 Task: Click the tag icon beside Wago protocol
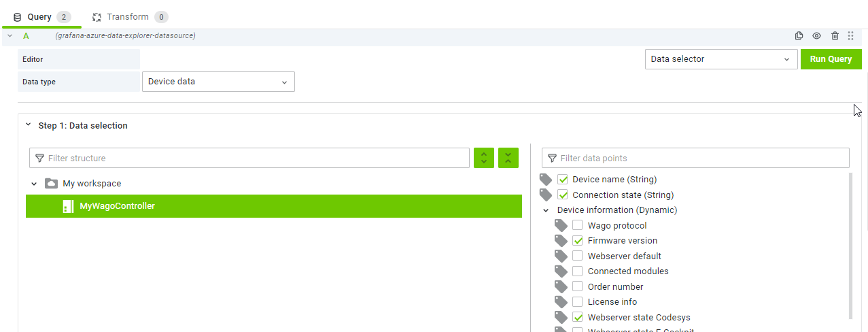[561, 225]
